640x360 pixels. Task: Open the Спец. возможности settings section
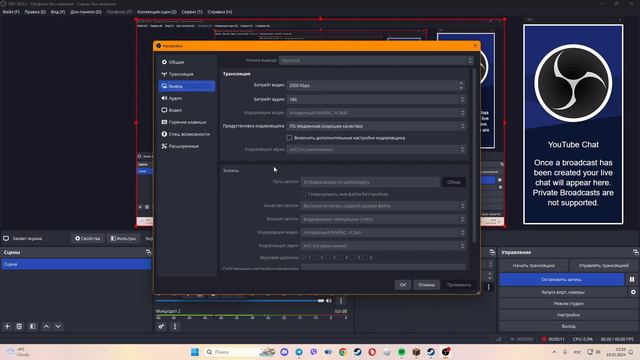pos(187,134)
